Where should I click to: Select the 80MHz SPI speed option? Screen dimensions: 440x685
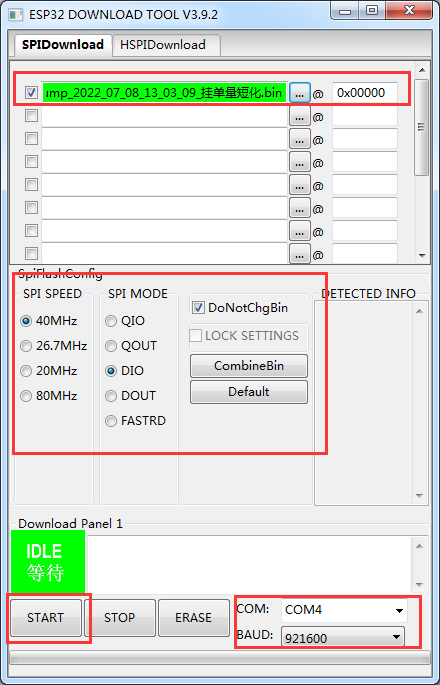[x=26, y=396]
